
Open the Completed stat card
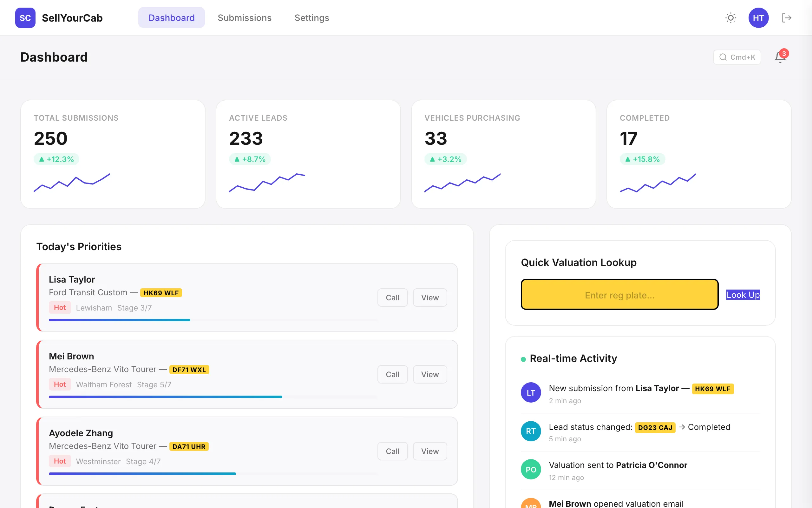click(x=699, y=154)
